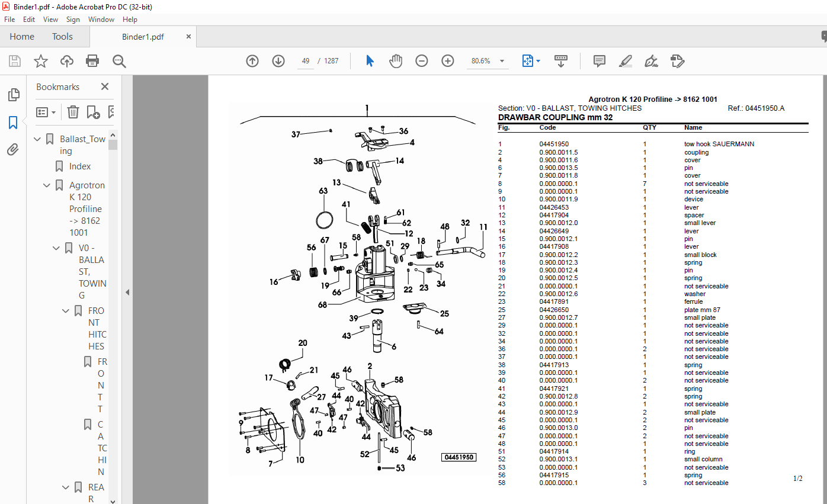The height and width of the screenshot is (504, 827).
Task: Open the page thumbnails panel icon
Action: coord(13,95)
